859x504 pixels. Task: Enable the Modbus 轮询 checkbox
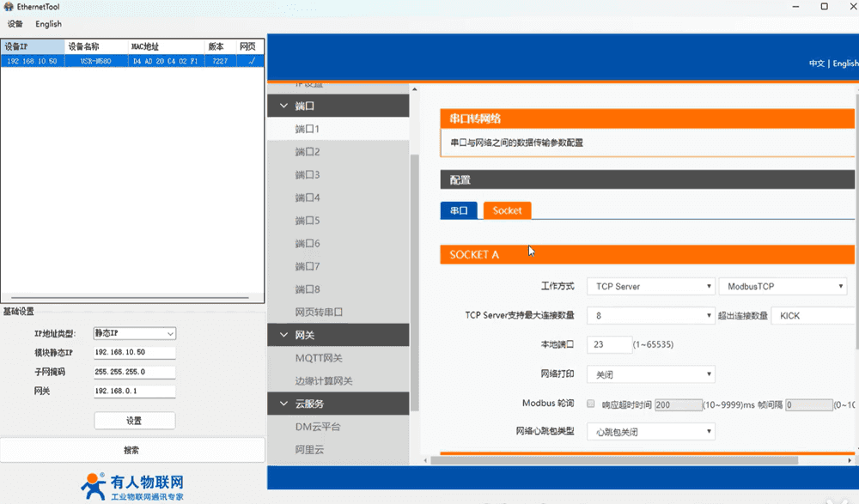590,404
